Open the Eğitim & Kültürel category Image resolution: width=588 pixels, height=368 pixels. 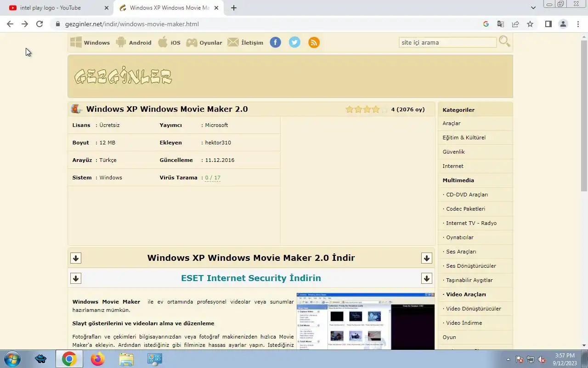click(464, 138)
